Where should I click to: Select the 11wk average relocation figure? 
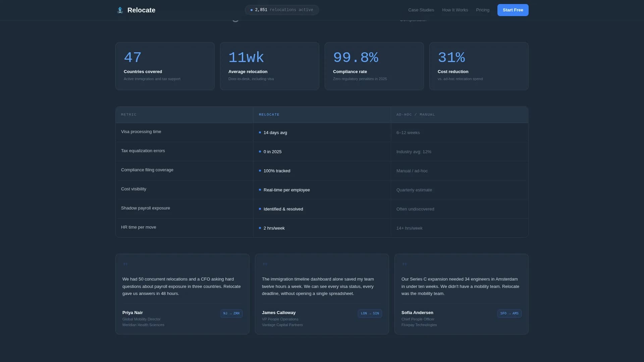coord(246,58)
